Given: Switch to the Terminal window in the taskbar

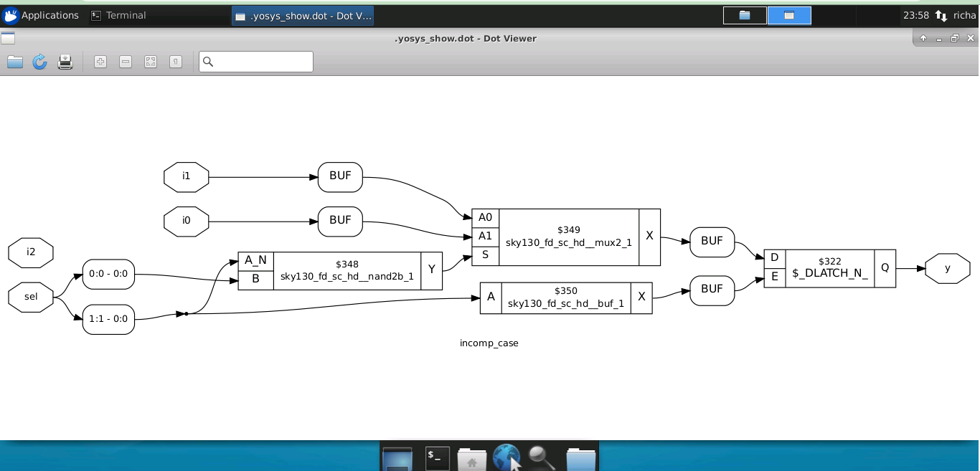Looking at the screenshot, I should click(126, 15).
